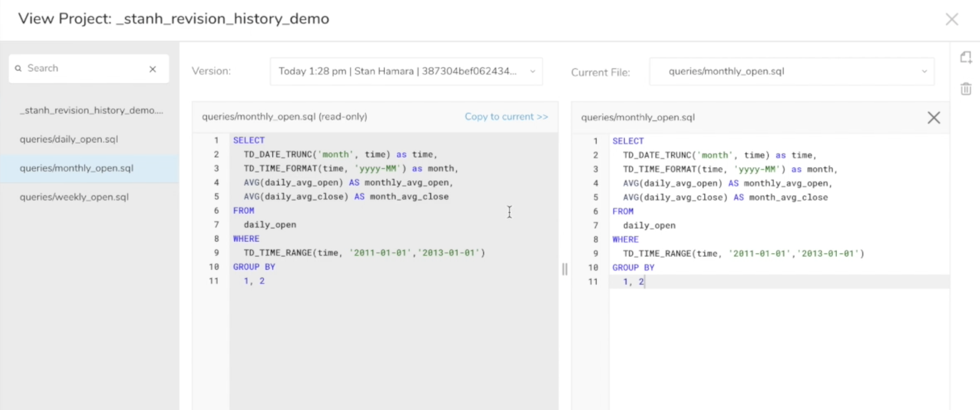
Task: Select queries/daily_open.sql in file list
Action: (69, 140)
